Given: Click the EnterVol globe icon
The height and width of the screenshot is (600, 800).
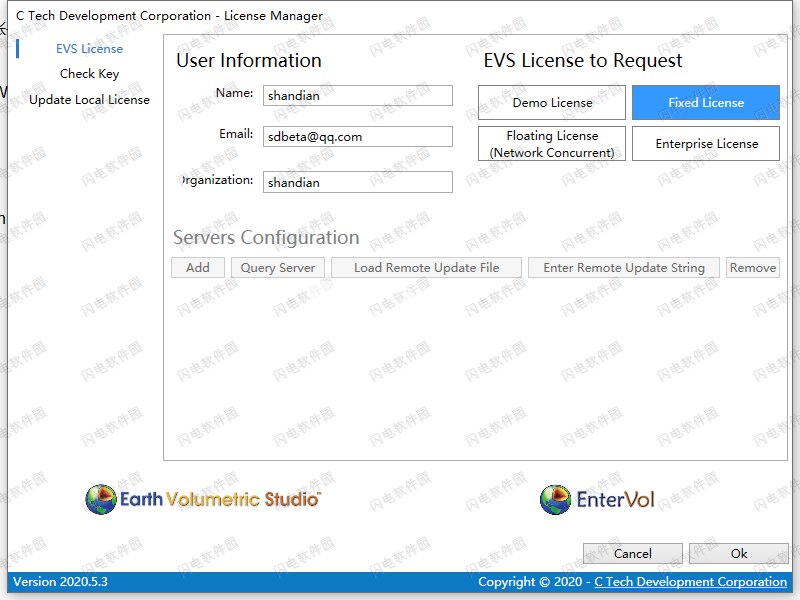Looking at the screenshot, I should (x=555, y=499).
